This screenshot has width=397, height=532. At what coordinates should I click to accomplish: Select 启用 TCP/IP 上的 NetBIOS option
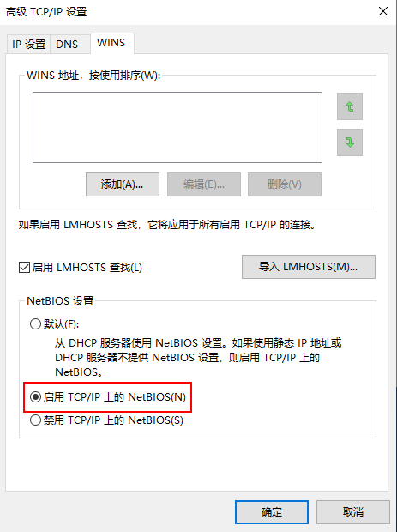[35, 397]
